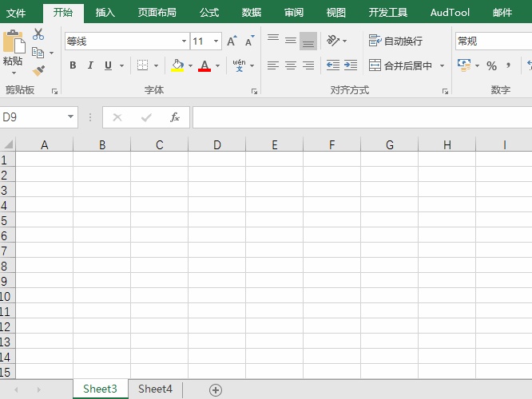Open font group dialog launcher
Viewport: 532px width, 399px height.
254,91
